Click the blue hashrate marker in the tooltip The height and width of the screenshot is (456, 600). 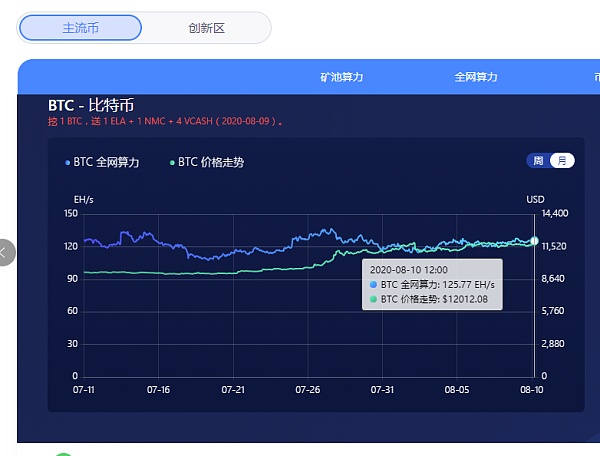[x=374, y=285]
